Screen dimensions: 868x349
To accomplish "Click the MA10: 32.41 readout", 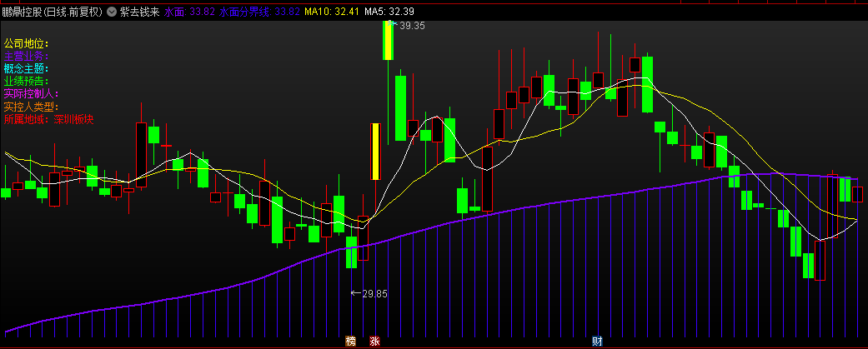I will pos(334,12).
